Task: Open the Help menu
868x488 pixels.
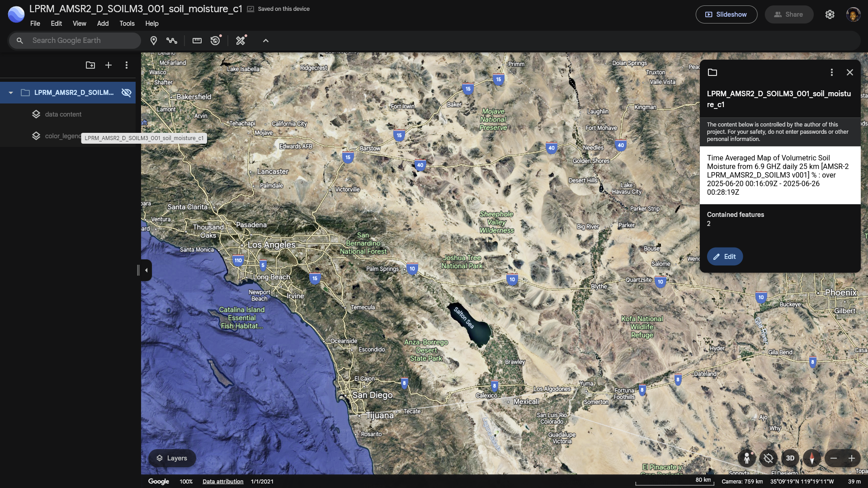Action: click(x=152, y=23)
